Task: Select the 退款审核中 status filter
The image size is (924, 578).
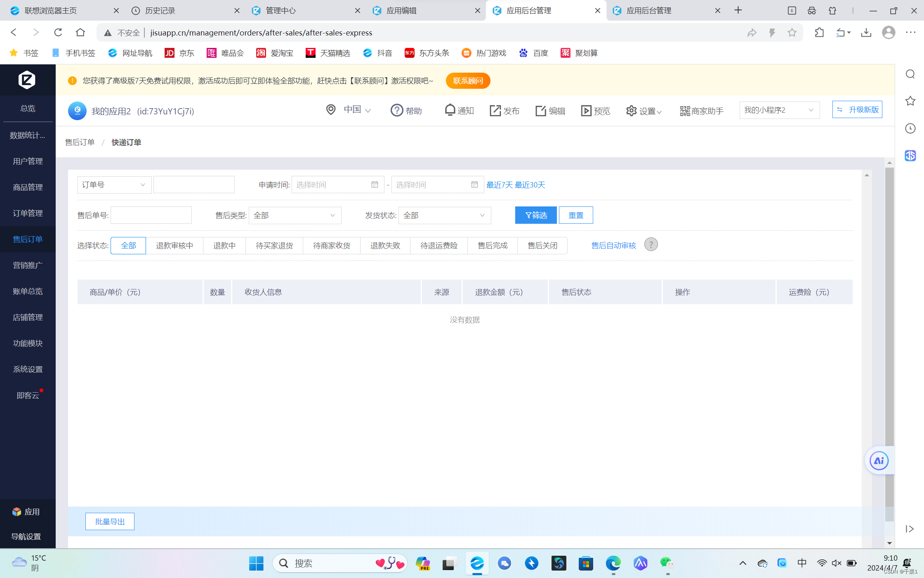Action: click(174, 246)
